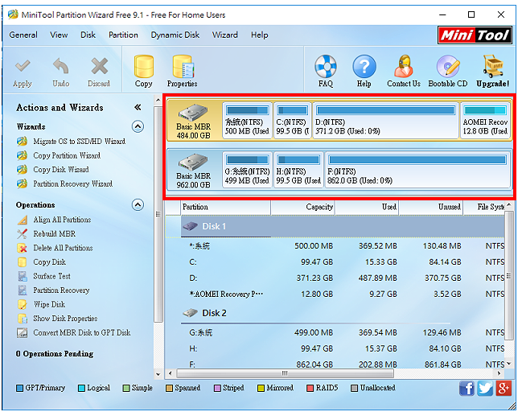Choose Wipe Disk operation
Viewport: 522px width, 420px height.
tap(49, 304)
